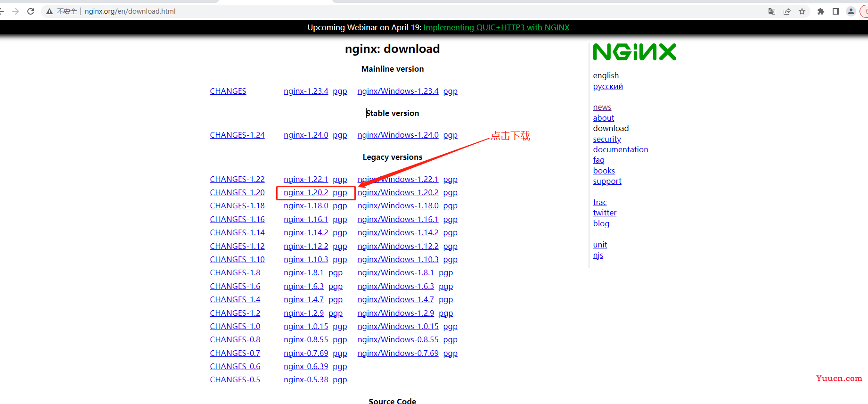Toggle the browser side panel icon

tap(836, 11)
